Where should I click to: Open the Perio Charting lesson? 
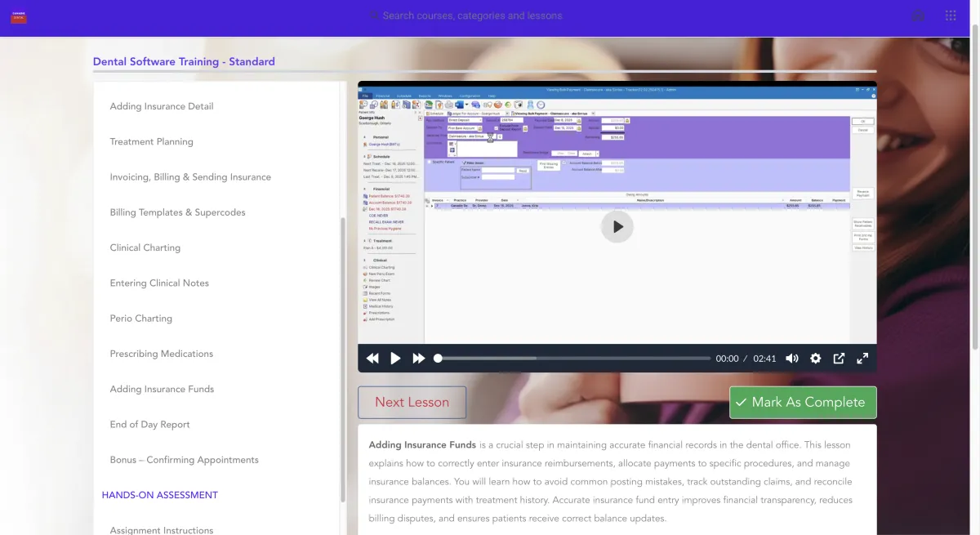(141, 319)
